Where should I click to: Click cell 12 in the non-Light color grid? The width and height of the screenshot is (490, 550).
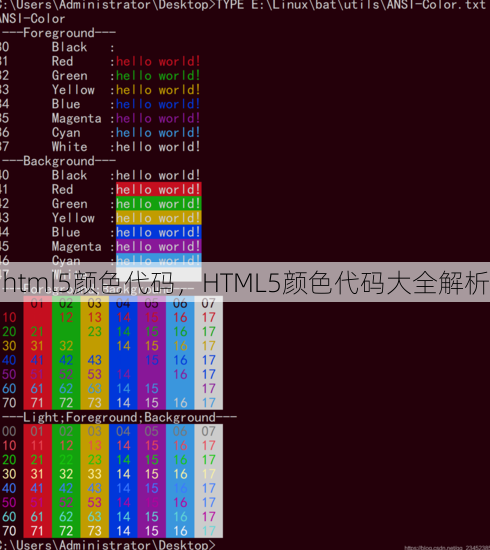click(66, 317)
